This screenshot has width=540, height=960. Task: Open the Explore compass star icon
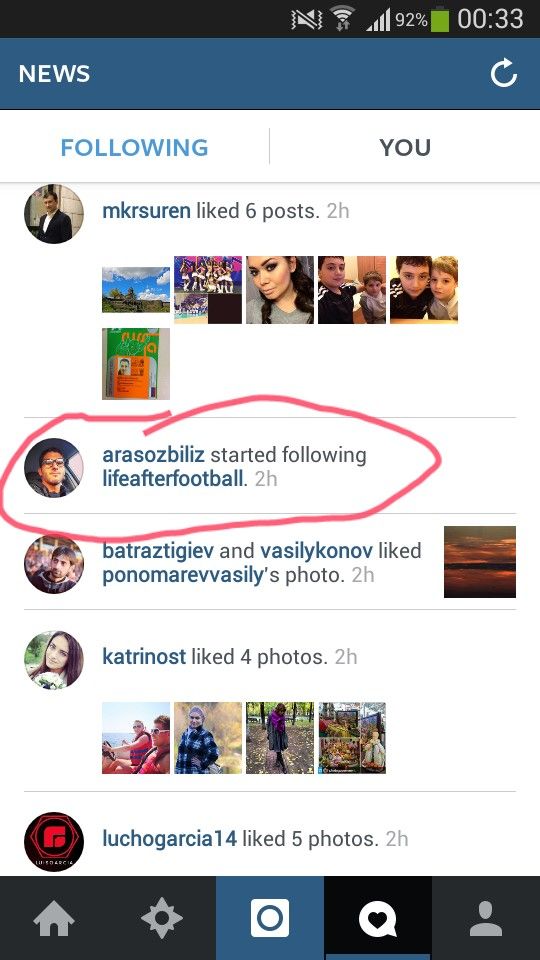coord(162,918)
